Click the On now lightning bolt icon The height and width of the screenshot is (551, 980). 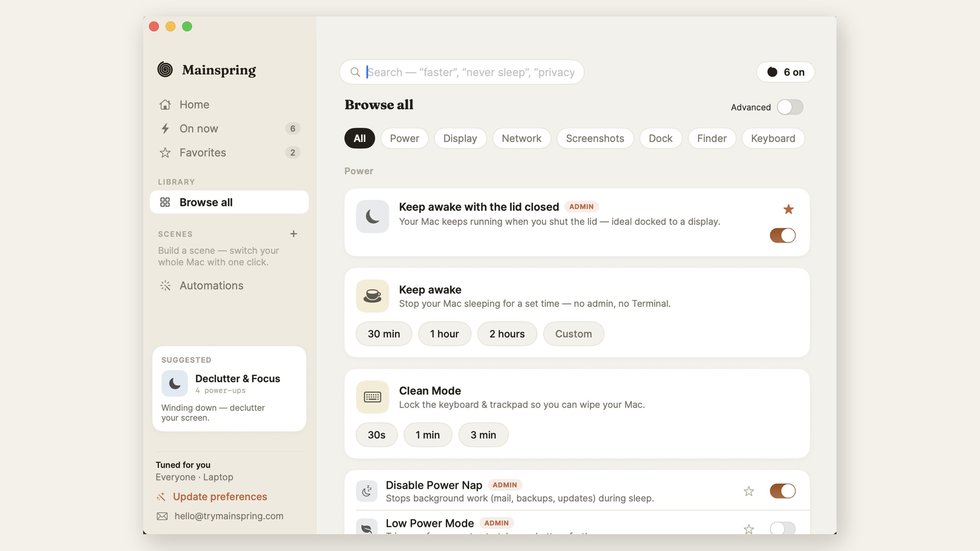165,129
